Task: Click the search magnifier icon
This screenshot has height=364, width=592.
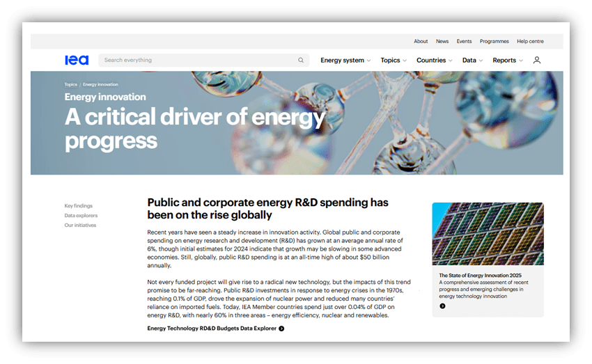Action: [301, 61]
